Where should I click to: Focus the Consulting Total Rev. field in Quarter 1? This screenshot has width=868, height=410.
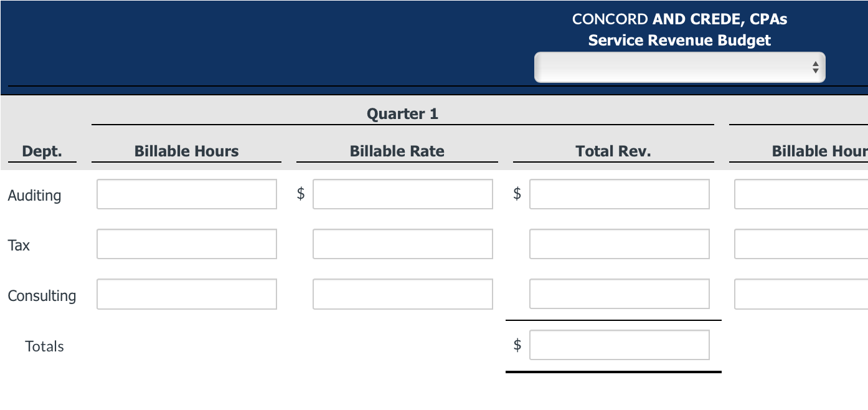pos(620,294)
